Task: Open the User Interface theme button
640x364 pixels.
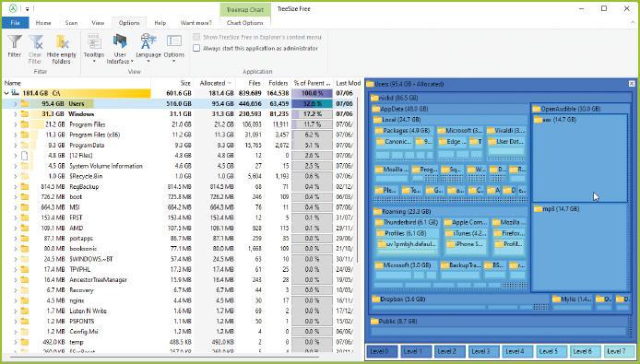Action: coord(120,49)
